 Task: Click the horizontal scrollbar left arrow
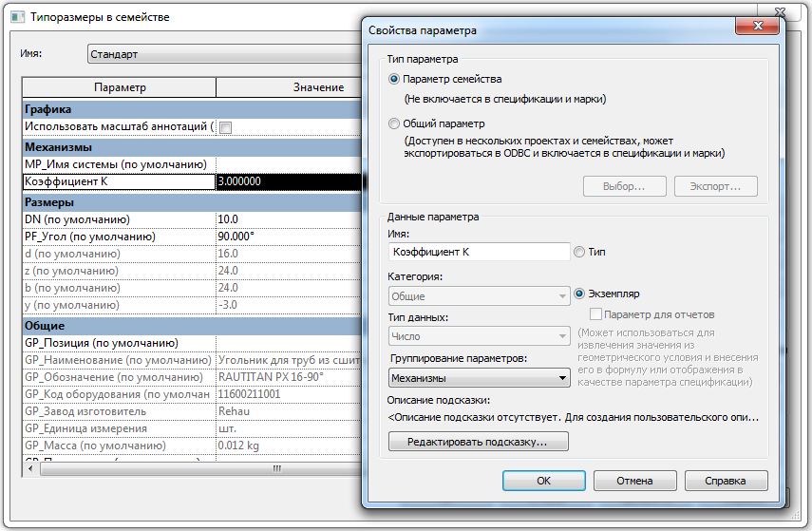tap(31, 469)
